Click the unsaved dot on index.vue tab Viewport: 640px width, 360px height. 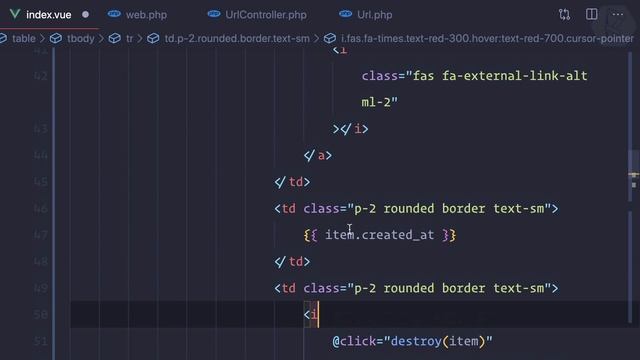(85, 15)
